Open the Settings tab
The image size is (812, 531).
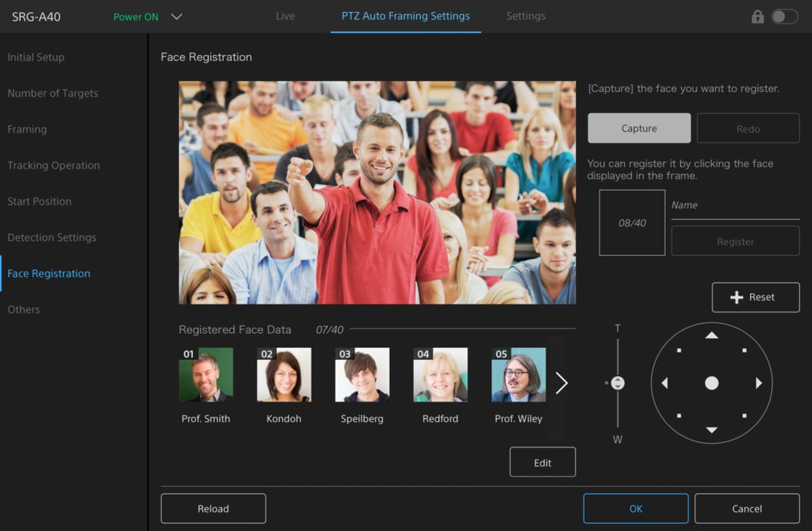click(525, 16)
